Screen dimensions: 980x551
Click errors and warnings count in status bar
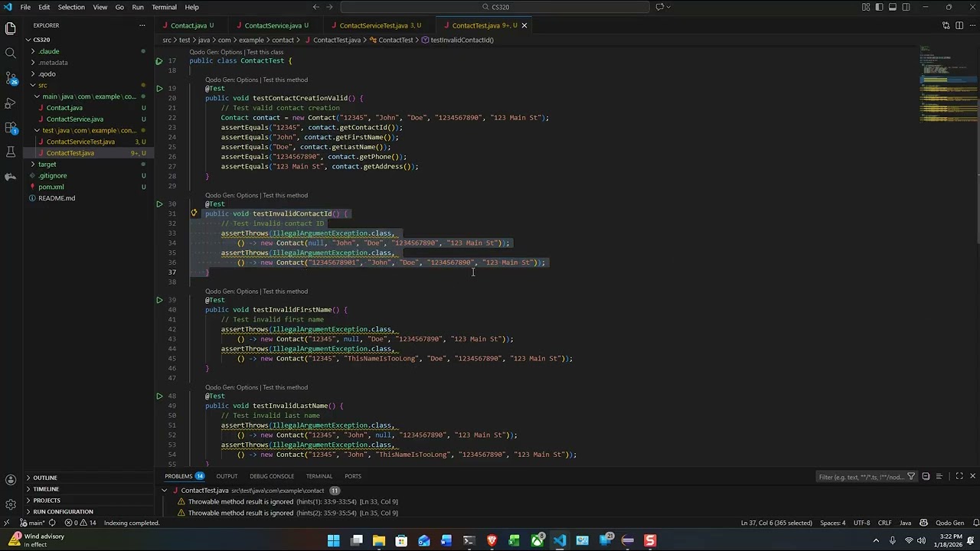point(80,523)
